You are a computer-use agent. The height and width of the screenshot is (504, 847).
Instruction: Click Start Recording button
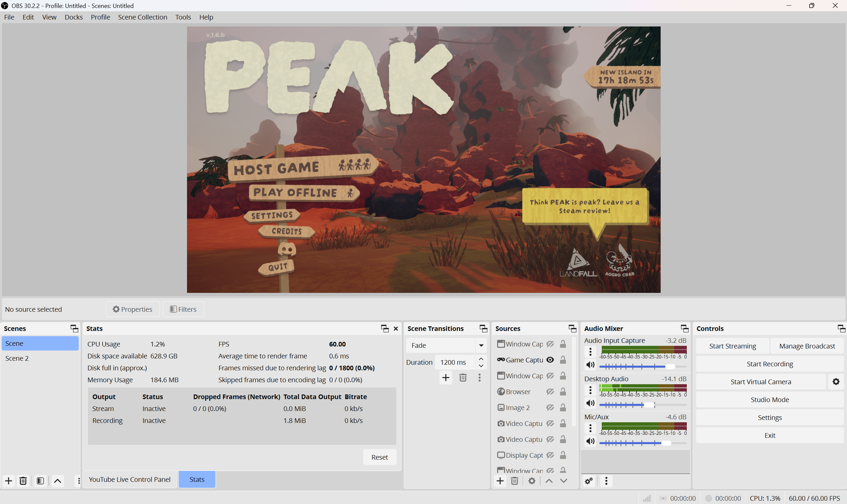[x=770, y=364]
